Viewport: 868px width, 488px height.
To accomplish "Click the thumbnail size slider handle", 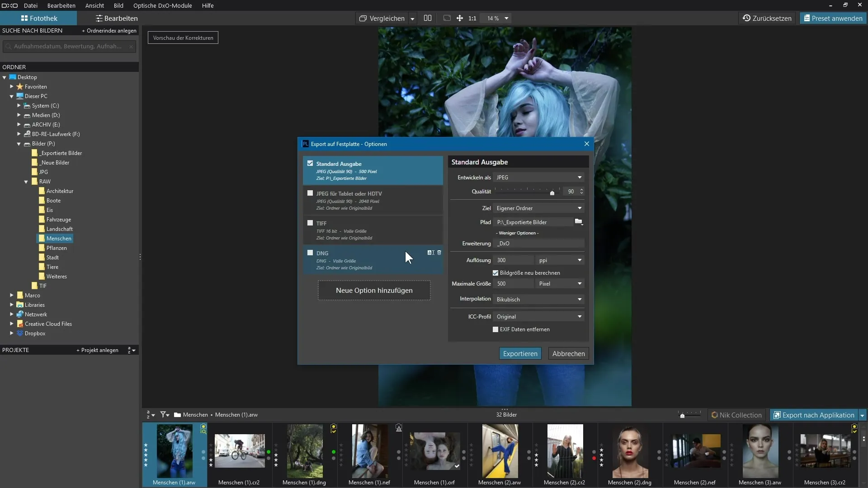I will 682,416.
